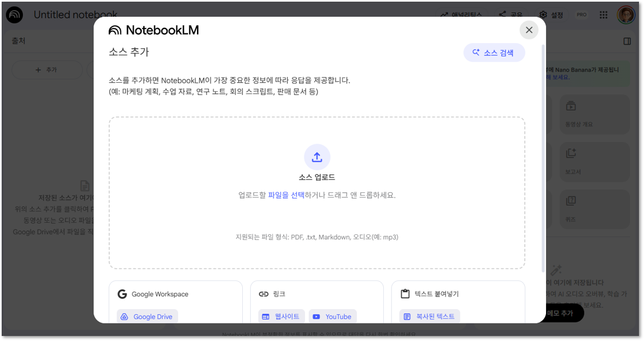The height and width of the screenshot is (341, 644).
Task: Click the Google Workspace G logo
Action: 122,294
